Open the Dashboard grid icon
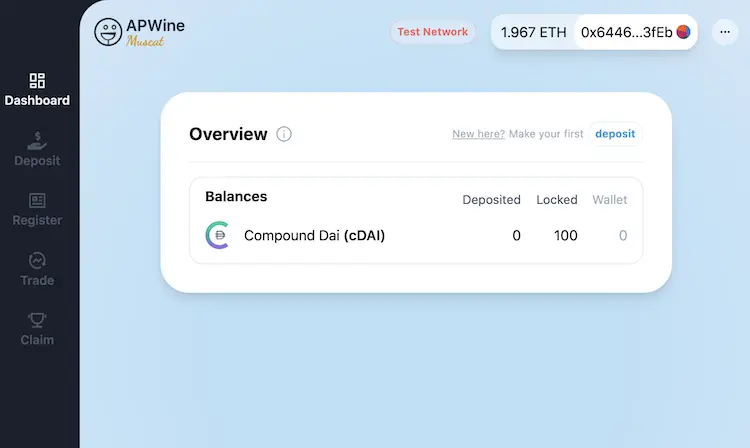Screen dimensions: 750x448 click(37, 80)
